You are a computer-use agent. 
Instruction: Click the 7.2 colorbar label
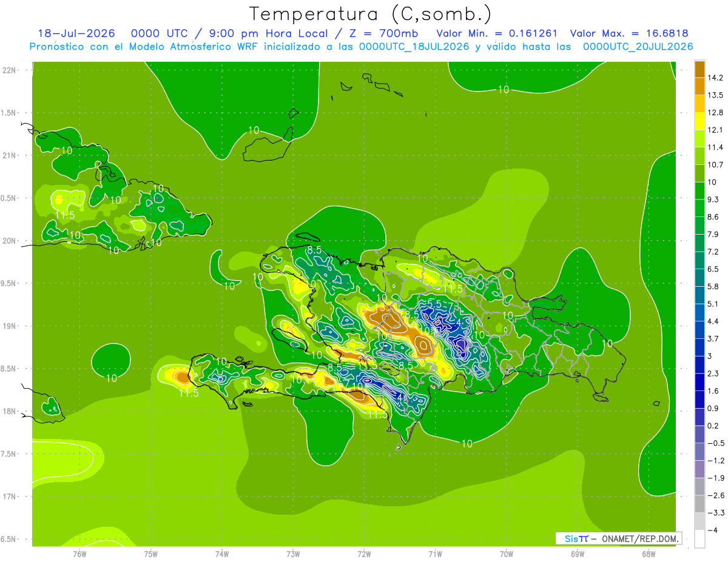pos(715,252)
